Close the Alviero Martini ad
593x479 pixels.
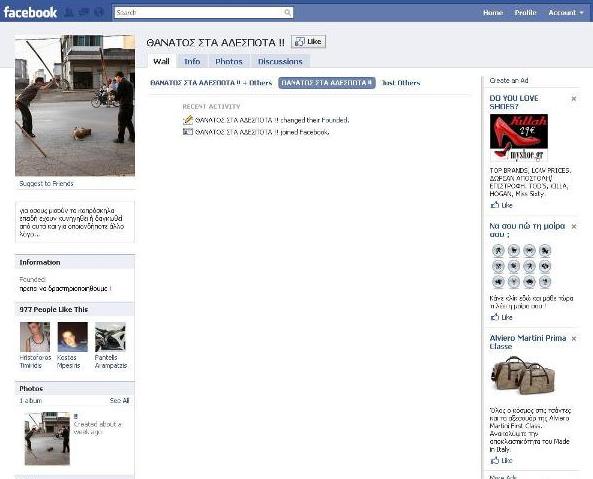574,339
